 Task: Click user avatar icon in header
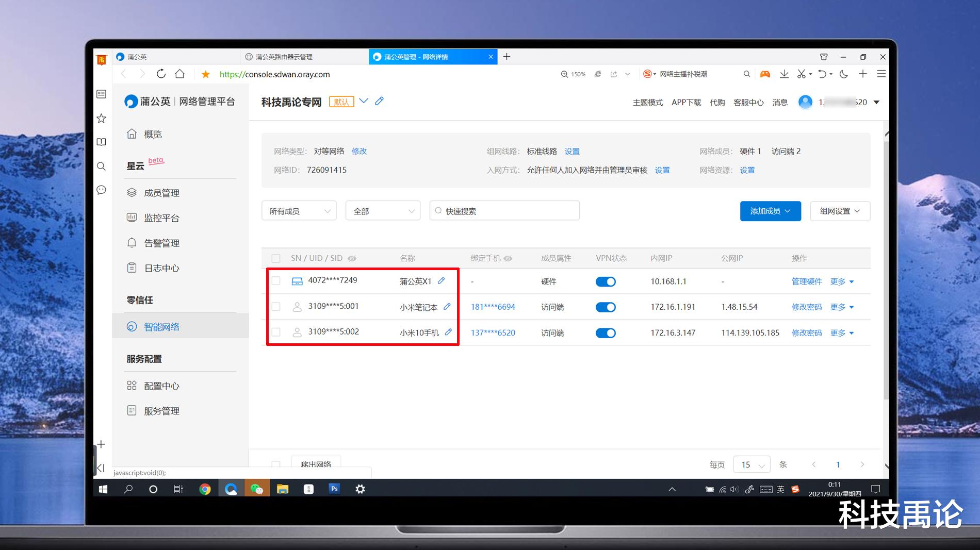coord(805,102)
